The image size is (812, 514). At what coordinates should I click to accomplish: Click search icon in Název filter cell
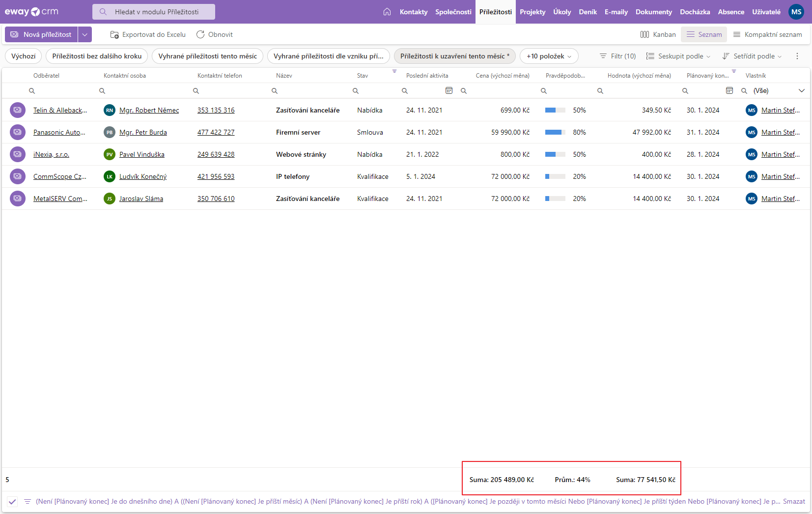pos(275,91)
